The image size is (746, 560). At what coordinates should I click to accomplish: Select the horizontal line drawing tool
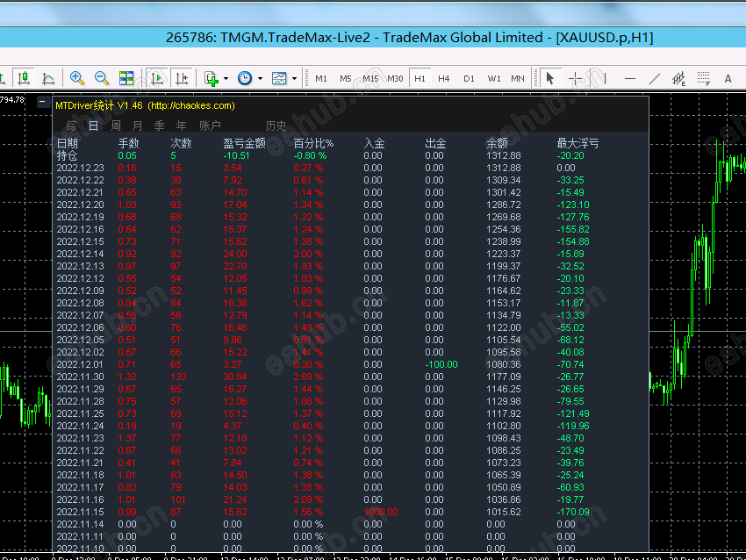tap(630, 78)
